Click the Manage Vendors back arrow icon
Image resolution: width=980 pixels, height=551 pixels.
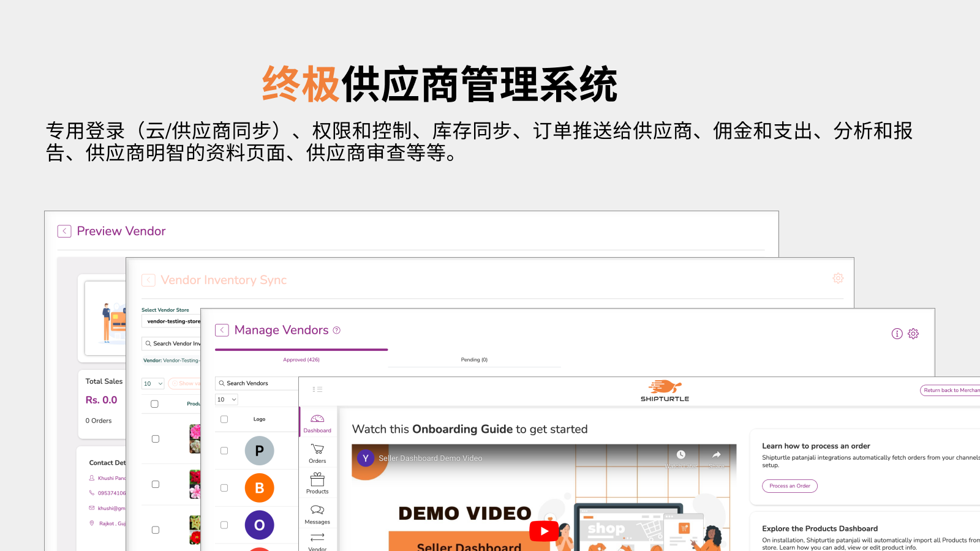pyautogui.click(x=222, y=330)
